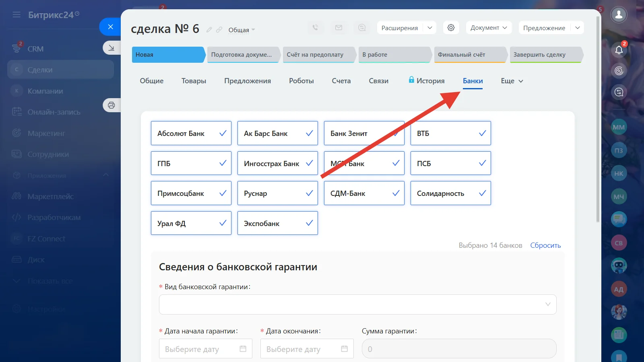Uncheck the ВТБ bank tile

(x=451, y=133)
